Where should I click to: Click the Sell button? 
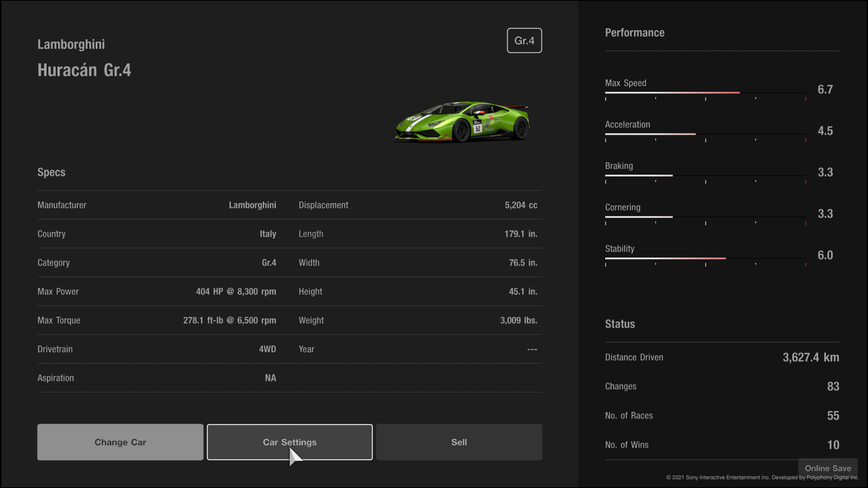click(x=459, y=442)
